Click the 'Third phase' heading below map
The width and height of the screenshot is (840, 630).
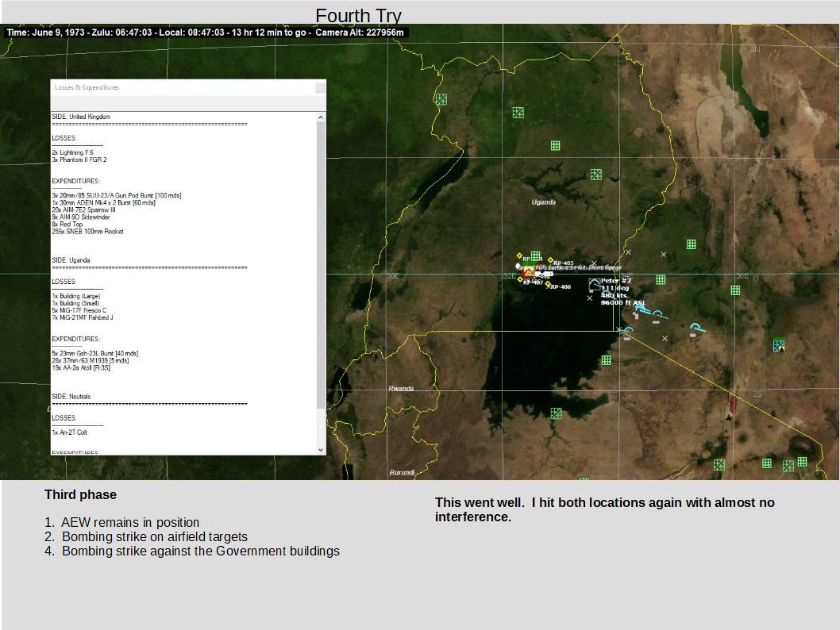point(80,494)
